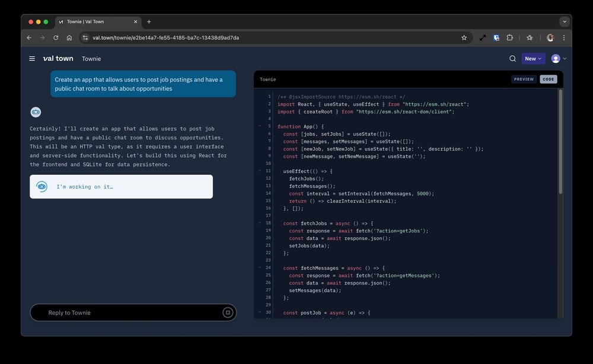This screenshot has width=593, height=364.
Task: Click the function App() line
Action: 301,127
